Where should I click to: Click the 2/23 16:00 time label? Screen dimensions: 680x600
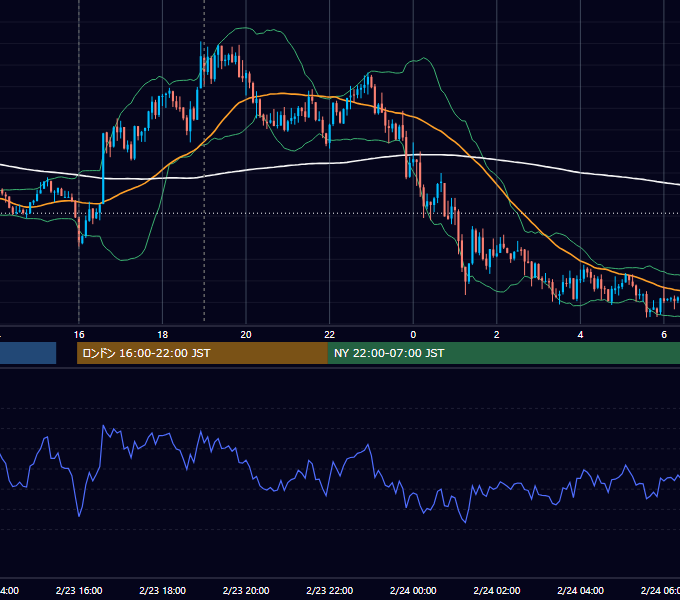tap(79, 590)
